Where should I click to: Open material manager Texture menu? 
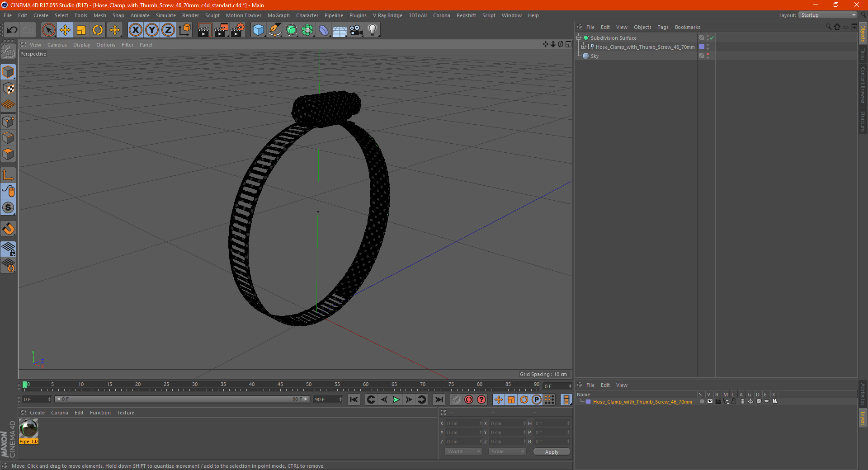point(125,413)
